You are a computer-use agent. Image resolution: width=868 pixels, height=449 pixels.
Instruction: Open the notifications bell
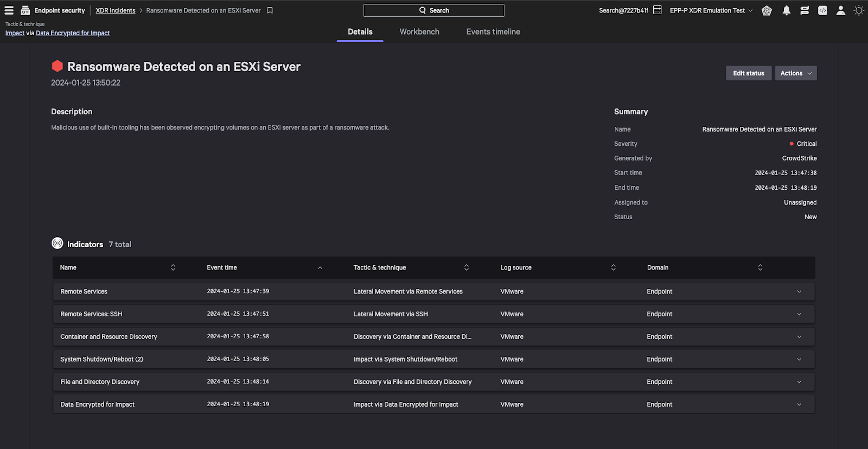click(x=787, y=10)
